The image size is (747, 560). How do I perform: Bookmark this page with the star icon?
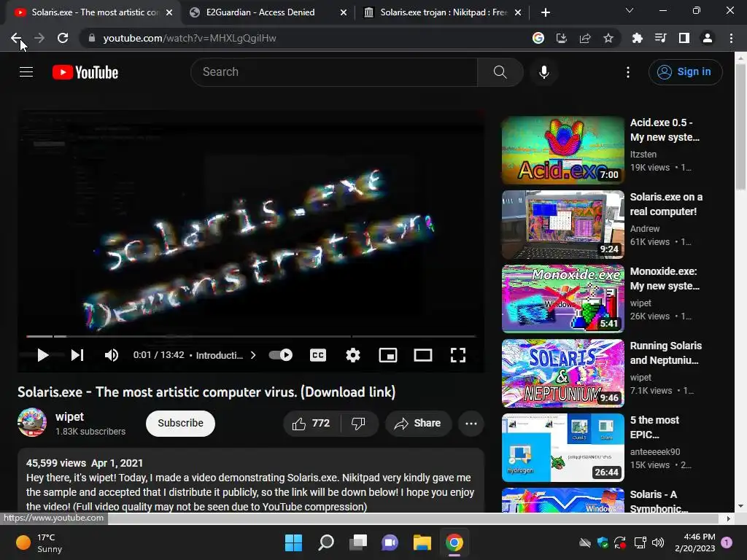click(x=608, y=38)
